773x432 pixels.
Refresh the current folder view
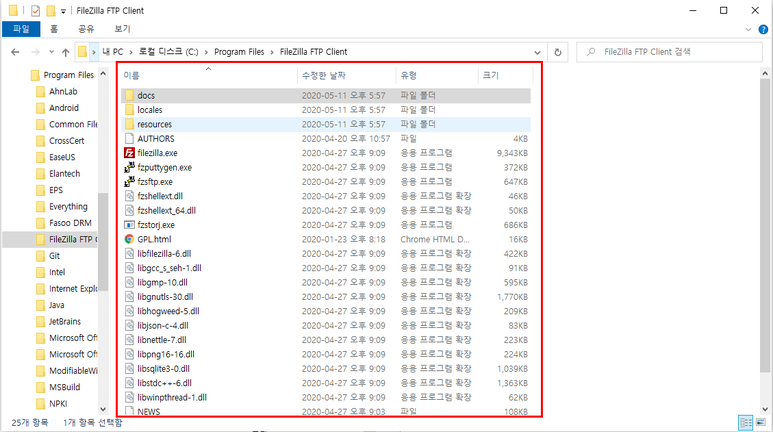558,52
